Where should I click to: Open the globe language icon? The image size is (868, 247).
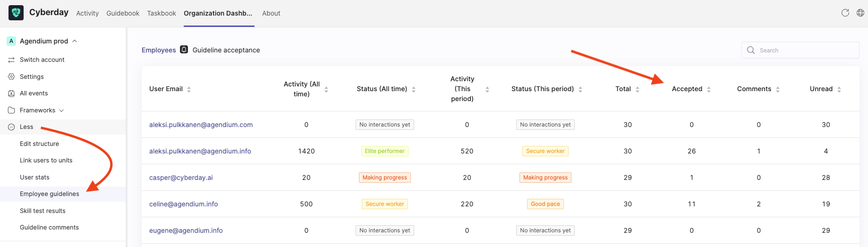point(860,13)
